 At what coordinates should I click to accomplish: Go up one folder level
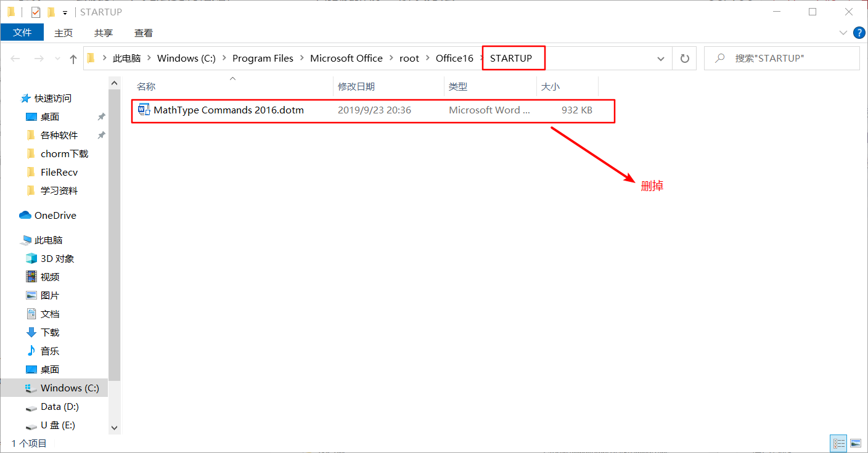click(x=73, y=59)
